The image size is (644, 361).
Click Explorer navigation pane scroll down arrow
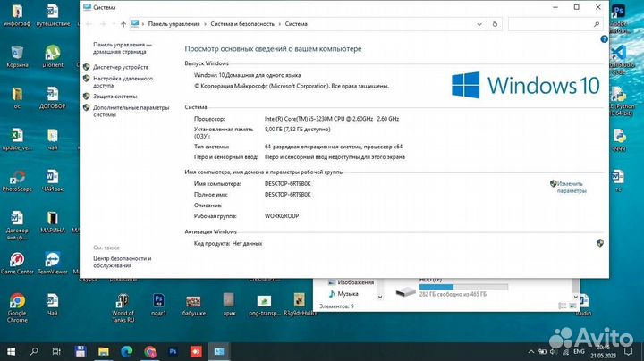point(380,297)
